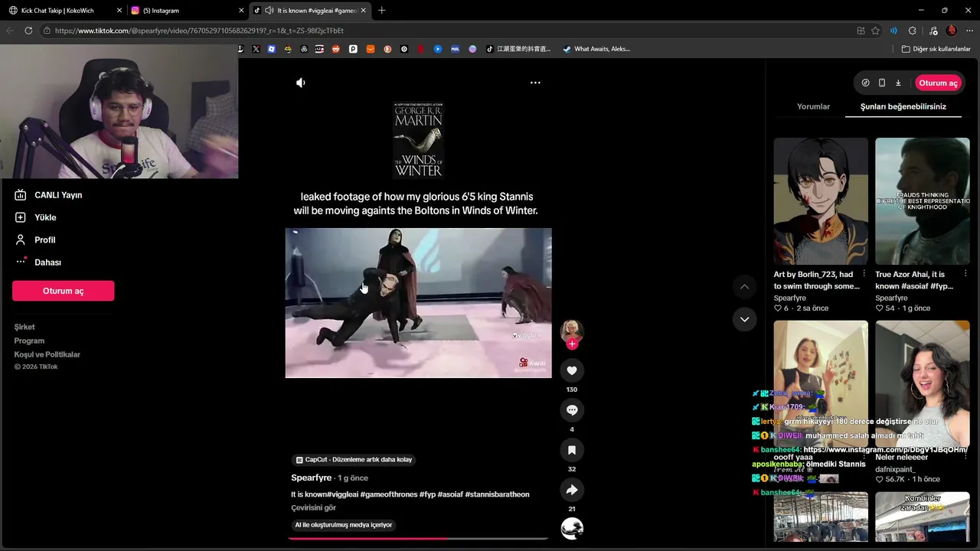Share the video via arrow icon
980x551 pixels.
point(572,490)
